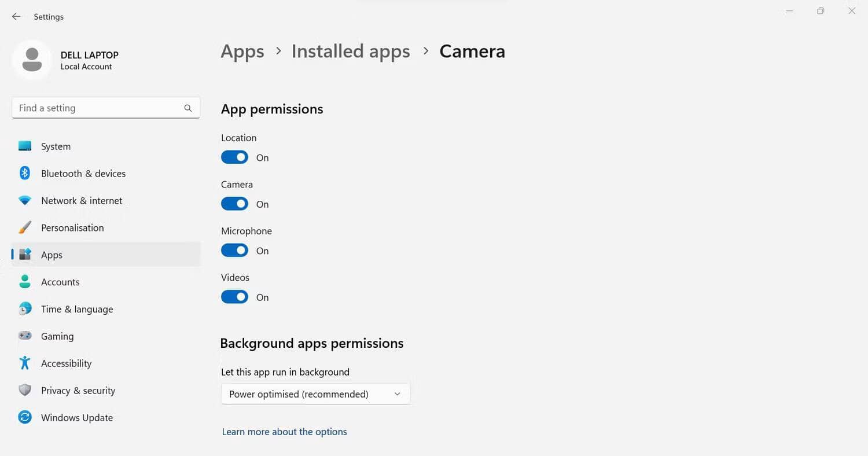Open Network & internet from the sidebar icon
The height and width of the screenshot is (456, 868).
(25, 200)
